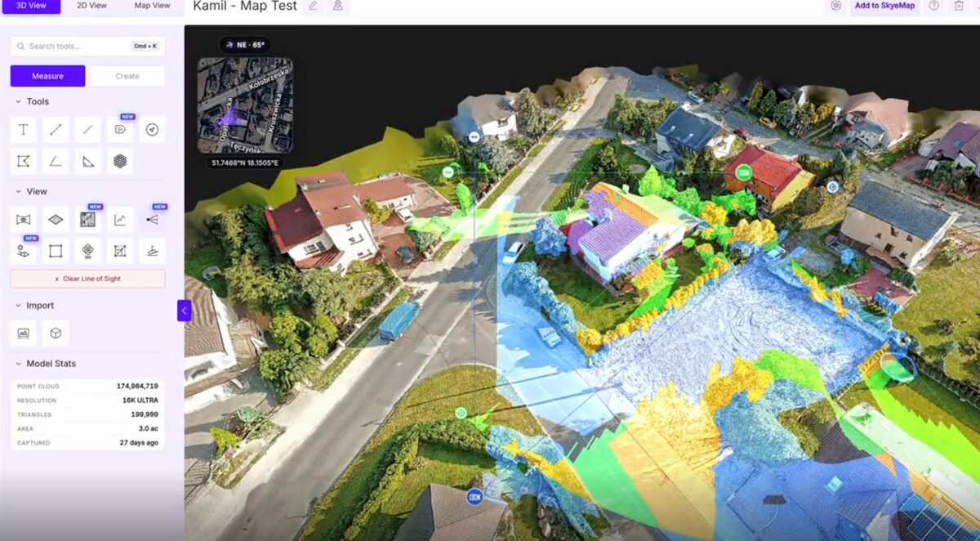Viewport: 980px width, 541px height.
Task: Rename project with the pencil edit icon
Action: click(x=313, y=6)
